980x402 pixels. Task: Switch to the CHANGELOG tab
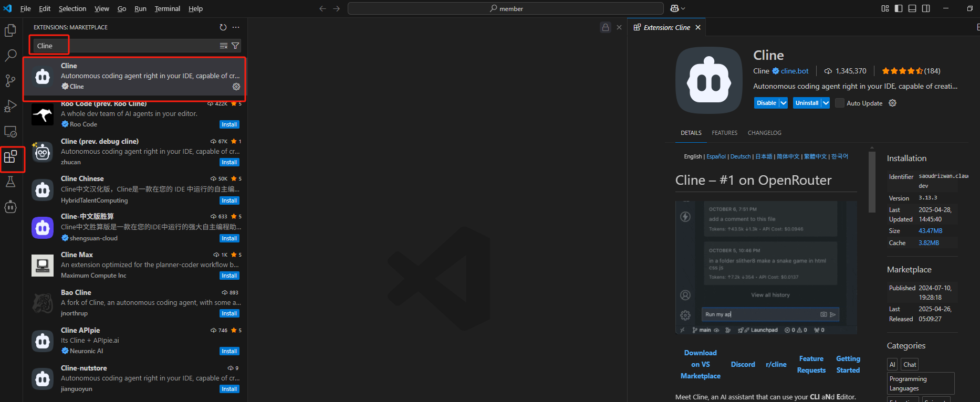tap(765, 133)
